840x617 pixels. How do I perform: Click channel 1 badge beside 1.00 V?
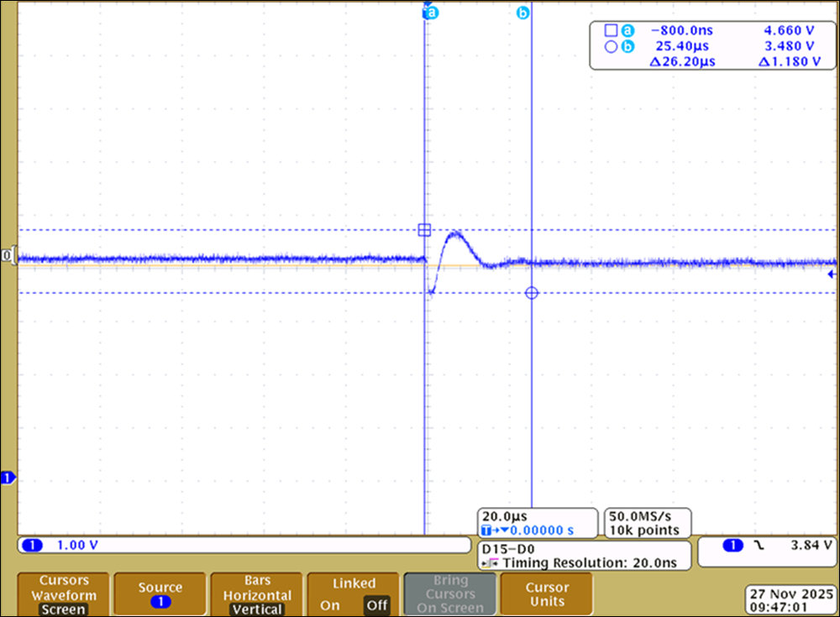(x=34, y=546)
